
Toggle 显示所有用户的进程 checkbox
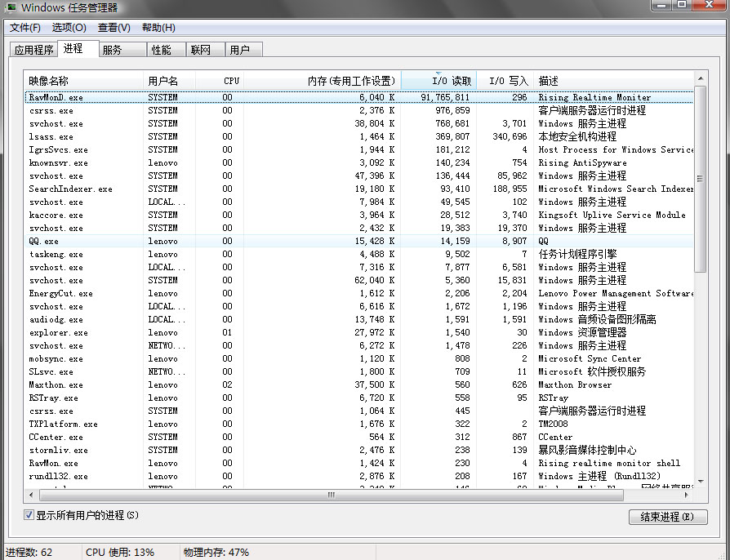(29, 515)
